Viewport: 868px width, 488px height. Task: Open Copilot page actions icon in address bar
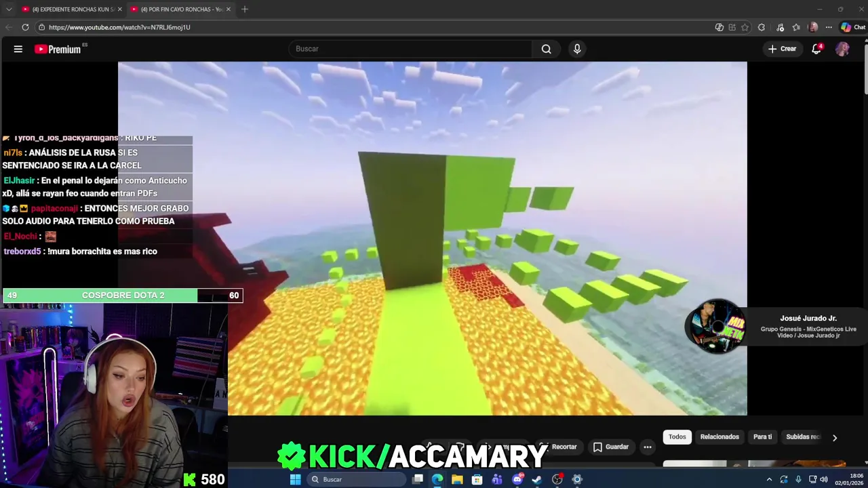(x=719, y=27)
